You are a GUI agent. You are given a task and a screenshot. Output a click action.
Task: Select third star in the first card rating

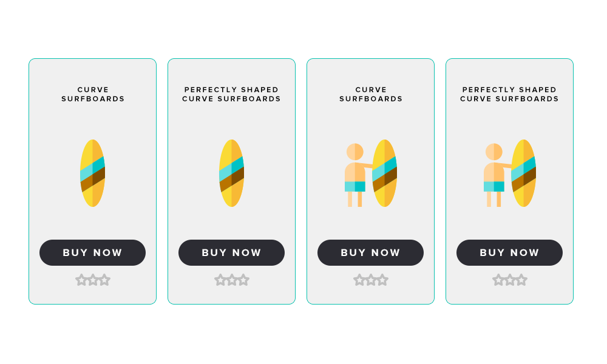tap(104, 280)
